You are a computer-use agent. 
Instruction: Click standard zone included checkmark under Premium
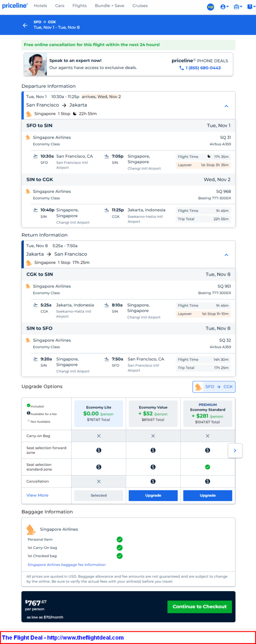pyautogui.click(x=207, y=467)
